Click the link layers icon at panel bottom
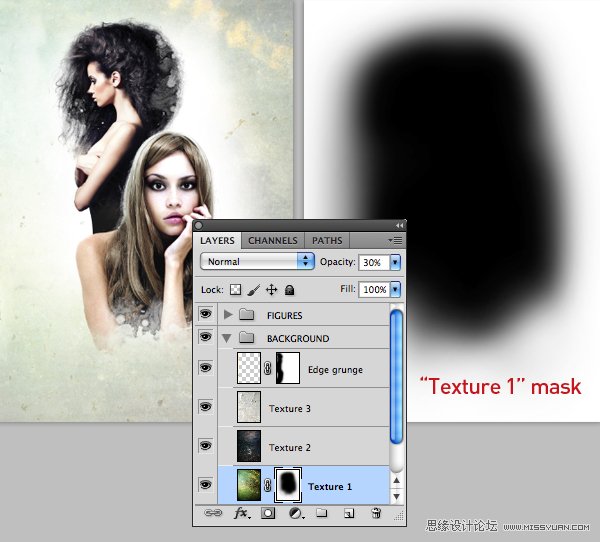Image resolution: width=600 pixels, height=542 pixels. point(213,513)
